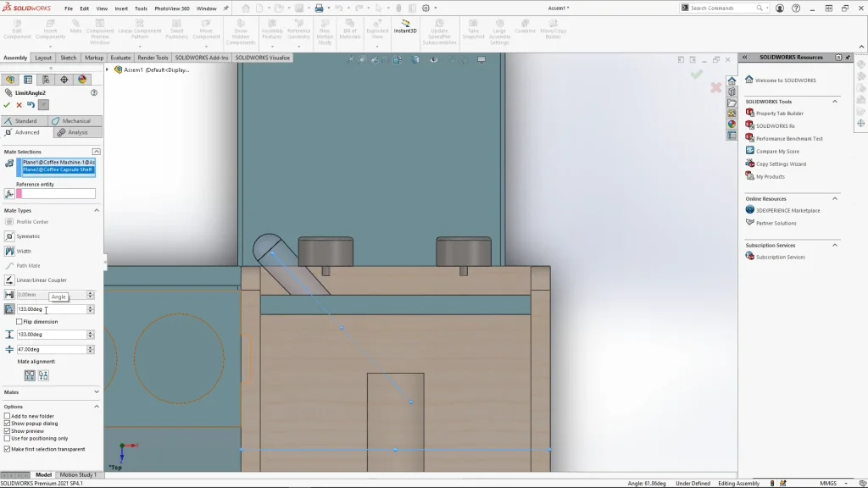Open the Insert menu
Image resolution: width=868 pixels, height=488 pixels.
(121, 8)
